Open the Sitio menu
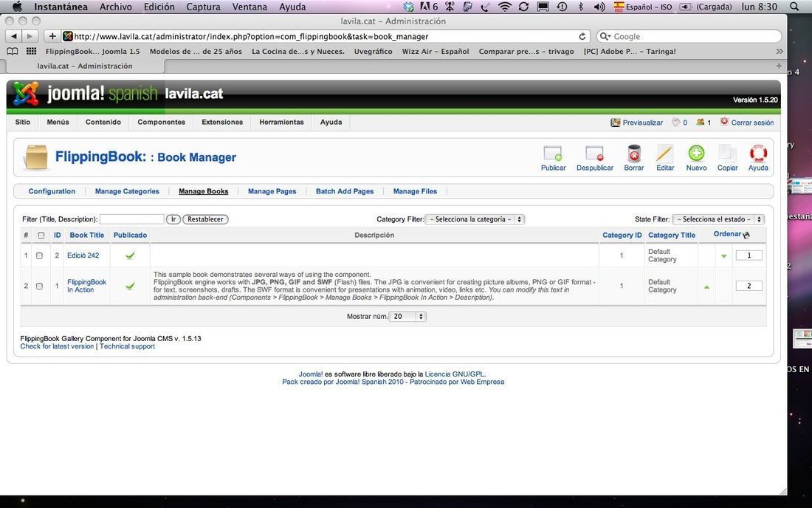Screen dimensions: 812x508 23,123
